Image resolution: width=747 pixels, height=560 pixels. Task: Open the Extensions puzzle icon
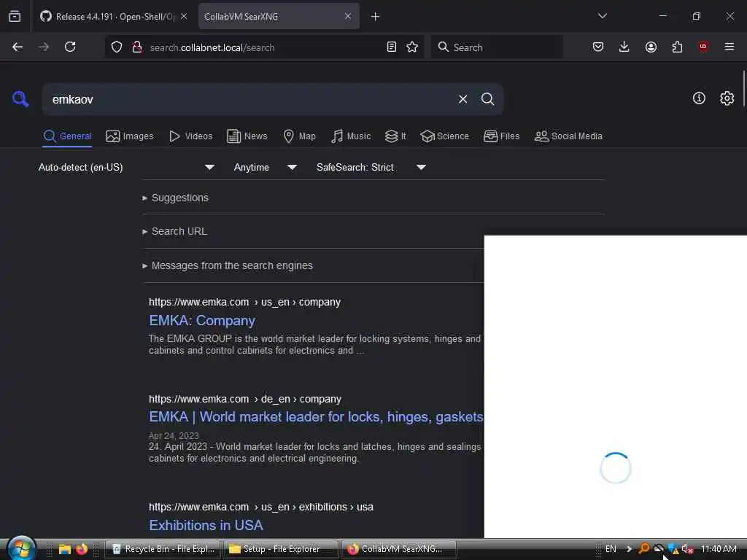pyautogui.click(x=677, y=47)
